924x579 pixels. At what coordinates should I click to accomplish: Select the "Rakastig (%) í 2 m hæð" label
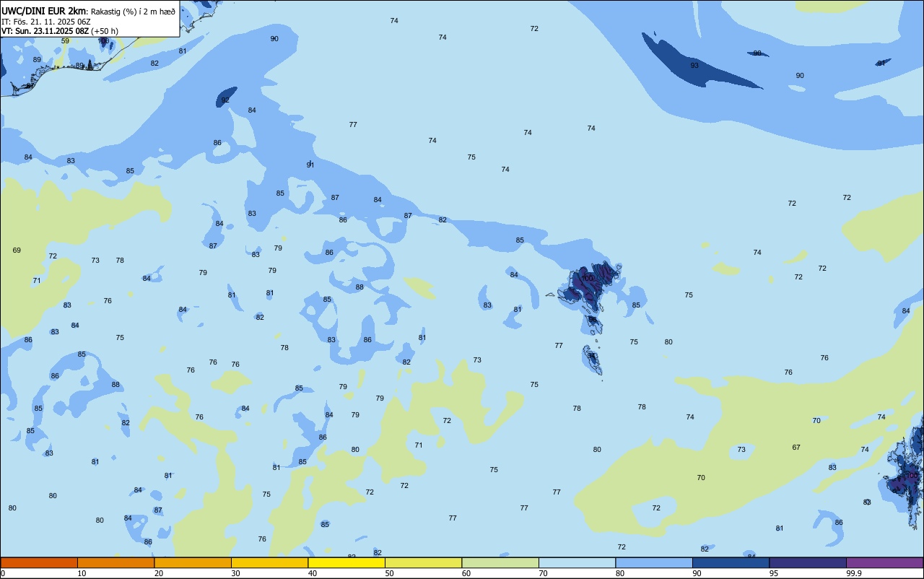pyautogui.click(x=132, y=12)
